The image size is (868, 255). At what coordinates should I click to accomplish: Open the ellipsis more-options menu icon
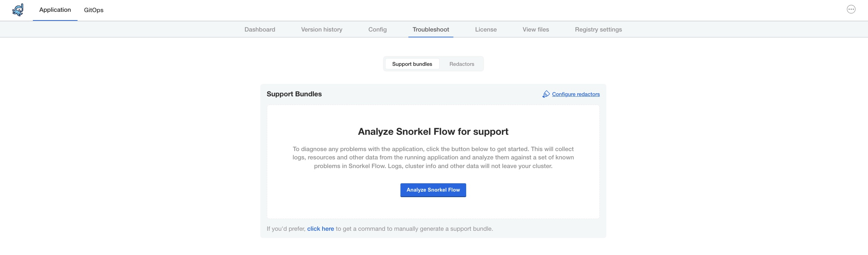coord(851,9)
